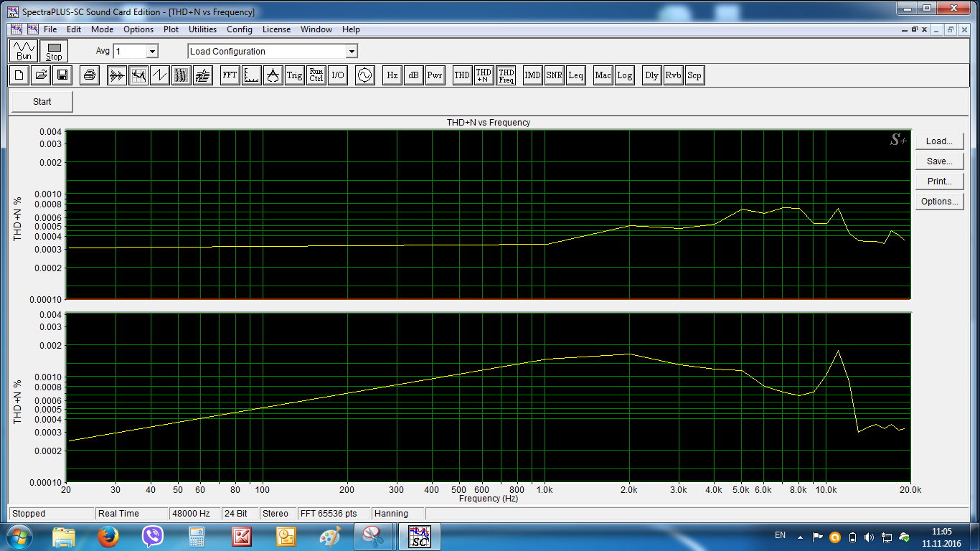This screenshot has height=551, width=980.
Task: Open the Scp stereo scope button
Action: [x=694, y=75]
